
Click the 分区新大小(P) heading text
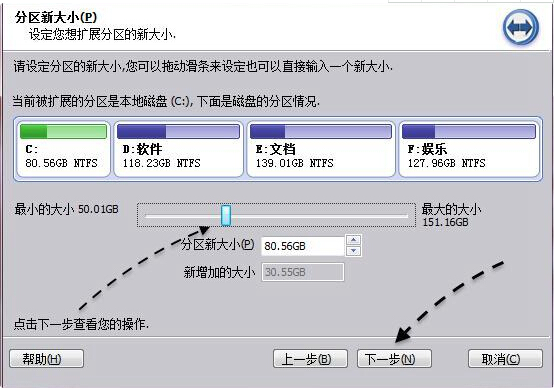[56, 17]
